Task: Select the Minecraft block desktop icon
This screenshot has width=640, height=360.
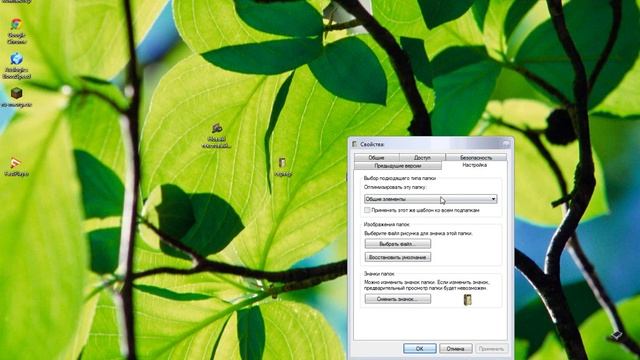Action: click(16, 97)
